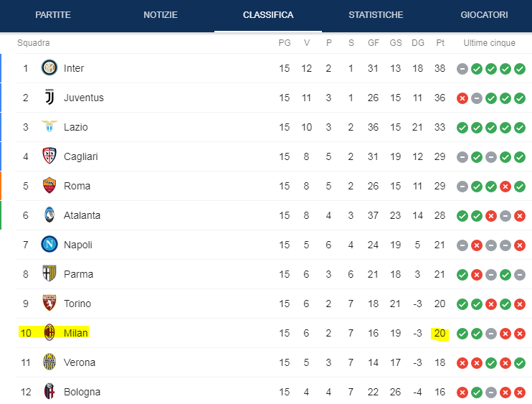Click the Lazio team name link
This screenshot has width=532, height=404.
point(76,127)
